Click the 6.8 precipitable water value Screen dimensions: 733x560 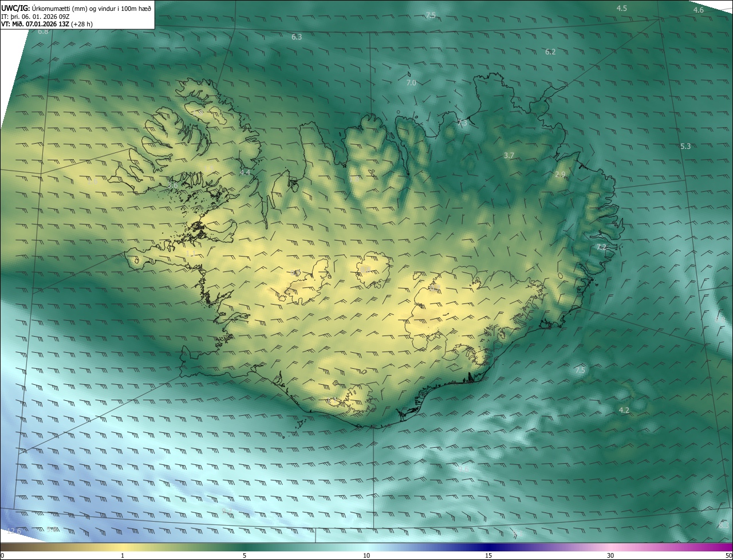(43, 31)
